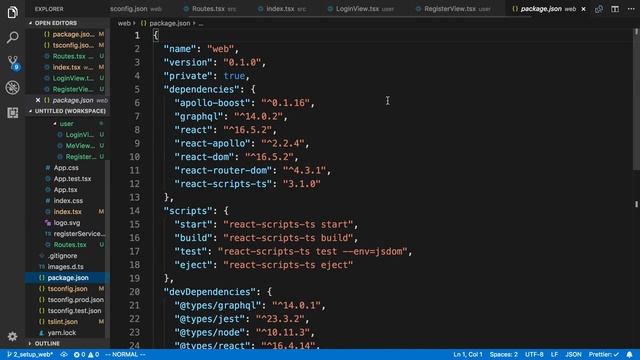
Task: Open logo.svg in the file tree
Action: tap(67, 223)
